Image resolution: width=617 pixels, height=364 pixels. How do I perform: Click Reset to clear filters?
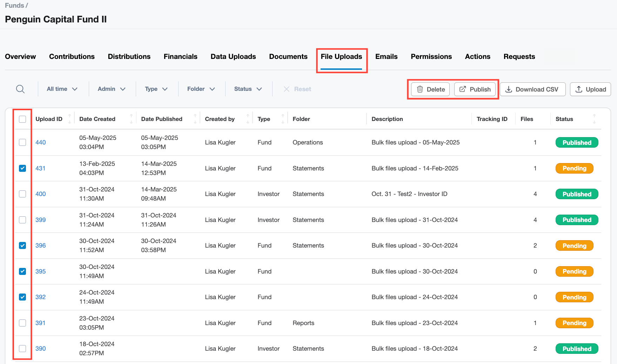297,89
